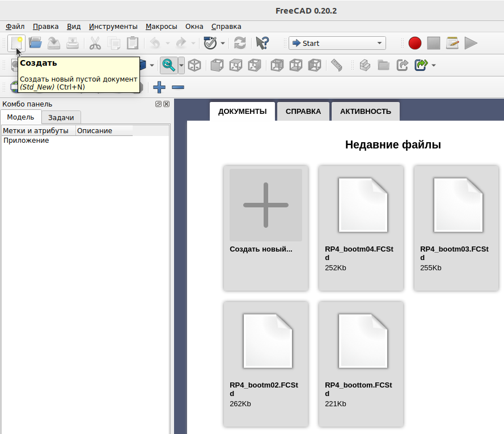Open recent file RP4_bootm02.FCStd

266,364
